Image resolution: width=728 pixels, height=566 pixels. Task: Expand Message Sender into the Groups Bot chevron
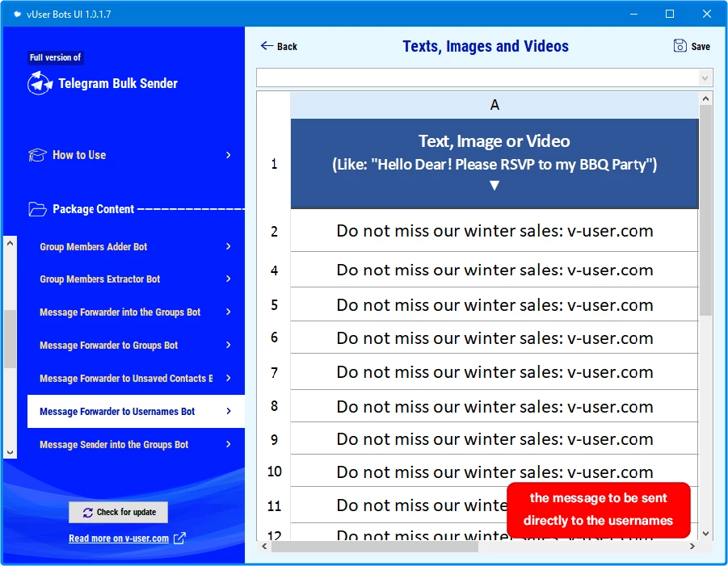pyautogui.click(x=228, y=444)
